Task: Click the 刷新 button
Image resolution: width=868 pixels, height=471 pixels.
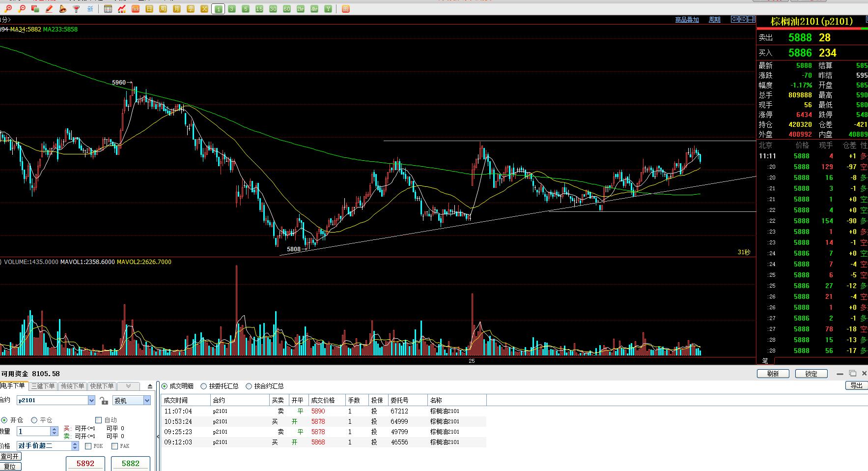Action: 773,374
